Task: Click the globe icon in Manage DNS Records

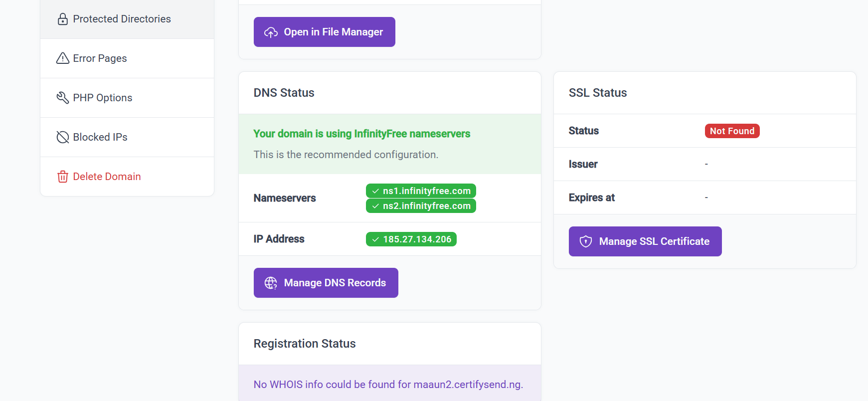Action: click(271, 283)
